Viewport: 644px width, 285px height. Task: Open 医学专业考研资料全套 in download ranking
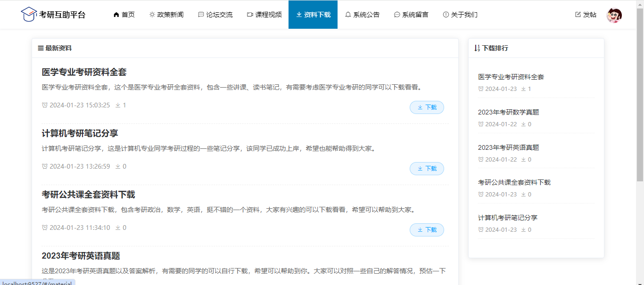click(x=511, y=77)
